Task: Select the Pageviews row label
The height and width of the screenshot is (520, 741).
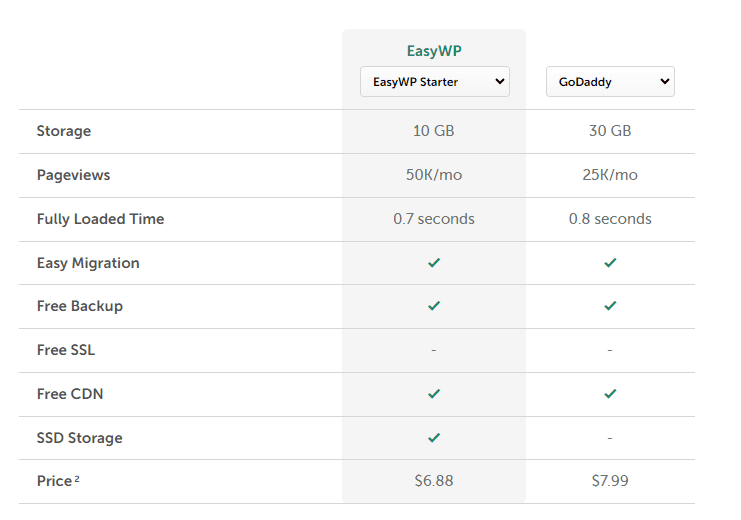Action: [73, 175]
